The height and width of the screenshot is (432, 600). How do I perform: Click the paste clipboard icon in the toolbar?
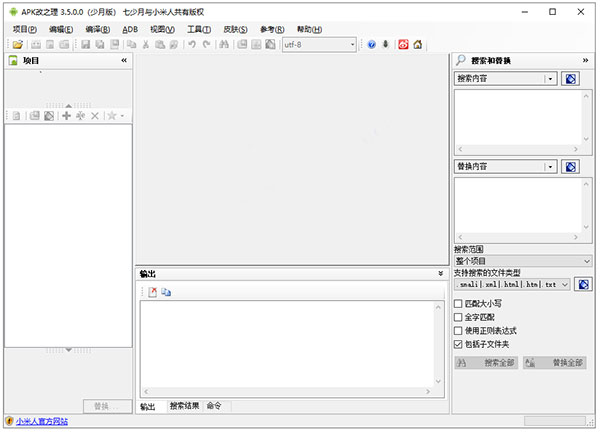[x=160, y=44]
